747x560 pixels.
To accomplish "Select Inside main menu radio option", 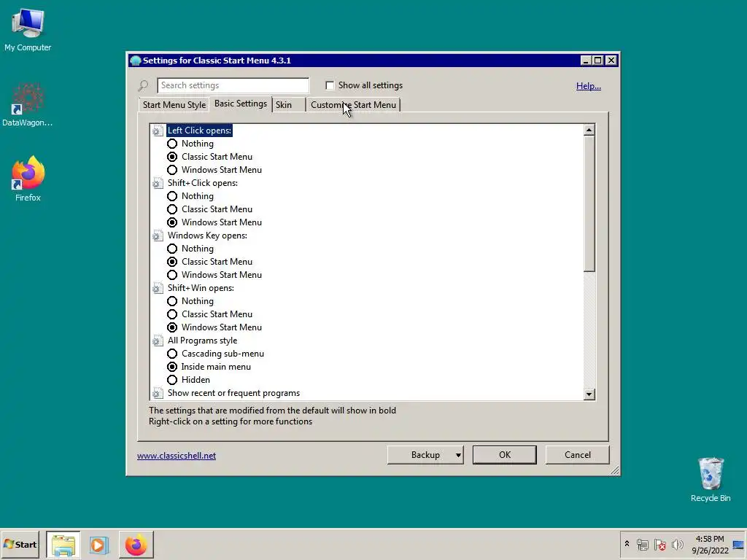I will coord(172,367).
